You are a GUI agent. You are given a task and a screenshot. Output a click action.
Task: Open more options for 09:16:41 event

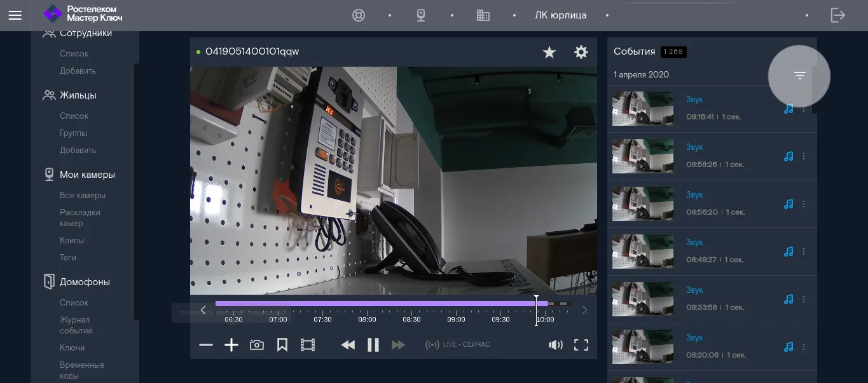click(x=804, y=109)
